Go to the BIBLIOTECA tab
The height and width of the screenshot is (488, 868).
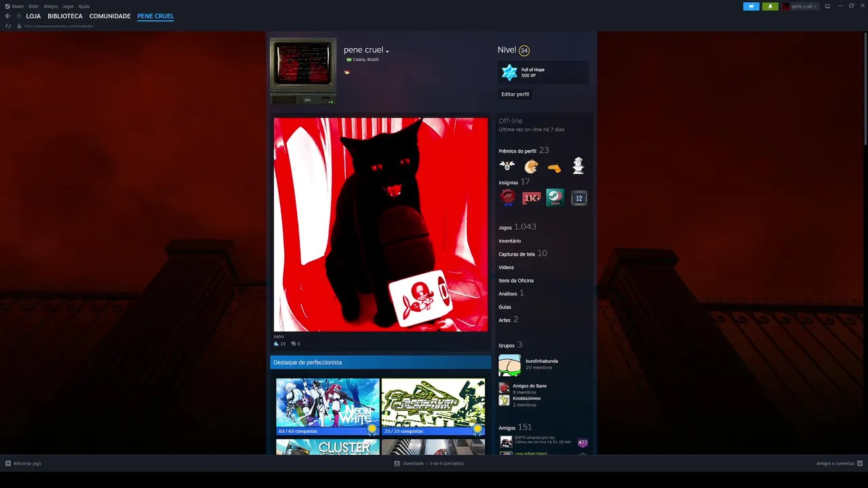pos(65,16)
